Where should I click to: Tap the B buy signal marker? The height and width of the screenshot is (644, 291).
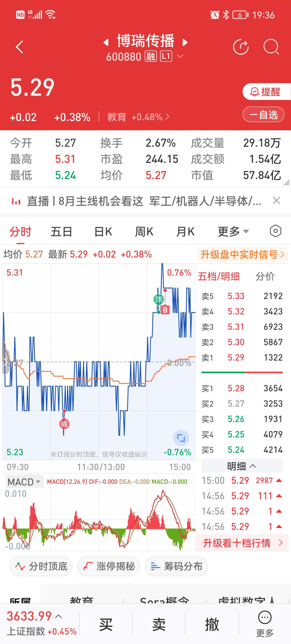pyautogui.click(x=165, y=310)
